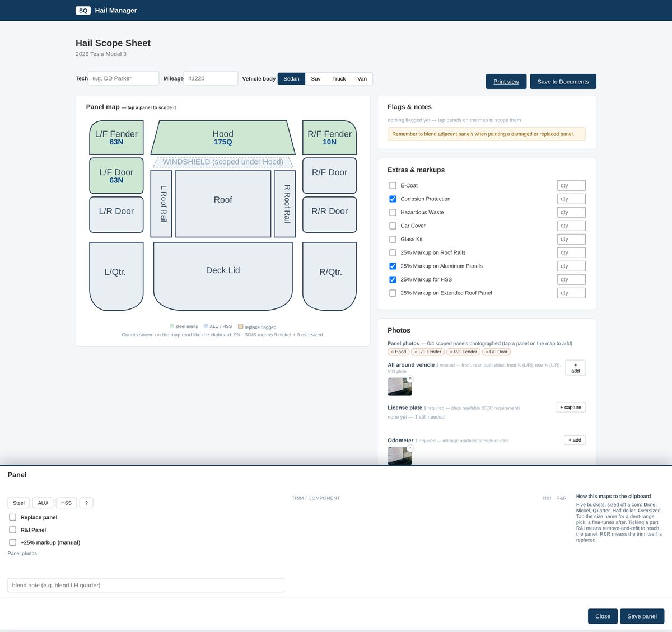Tap the Deck Lid panel shape
This screenshot has height=632, width=672.
click(x=223, y=276)
